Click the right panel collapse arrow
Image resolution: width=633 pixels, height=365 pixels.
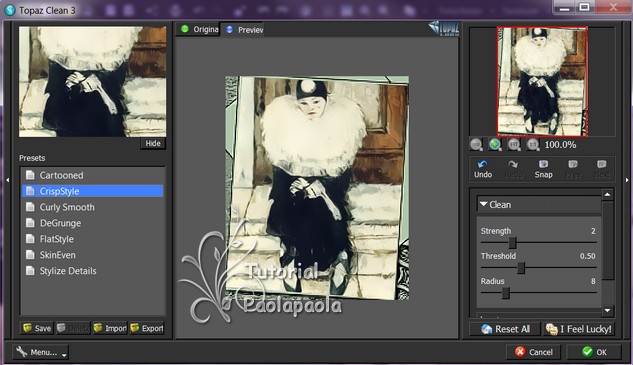[x=627, y=180]
